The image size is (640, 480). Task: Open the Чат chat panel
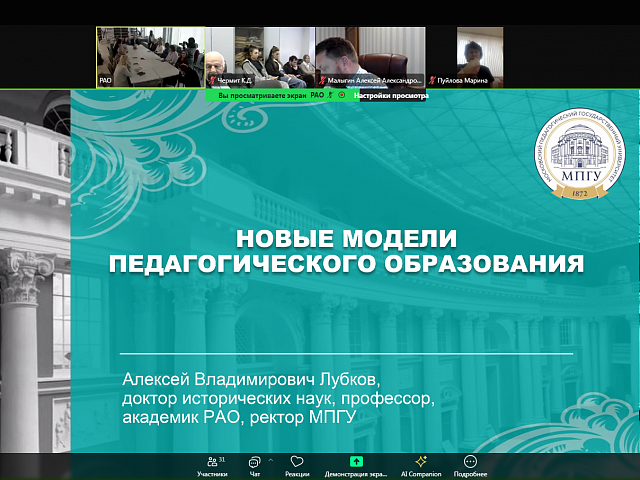(x=254, y=465)
